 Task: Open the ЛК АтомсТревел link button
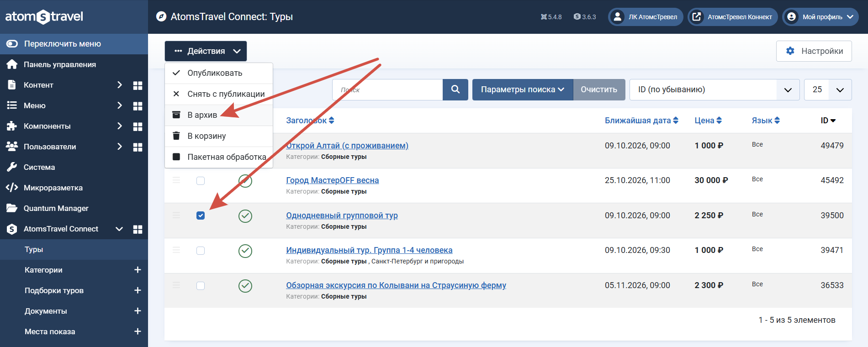[646, 17]
